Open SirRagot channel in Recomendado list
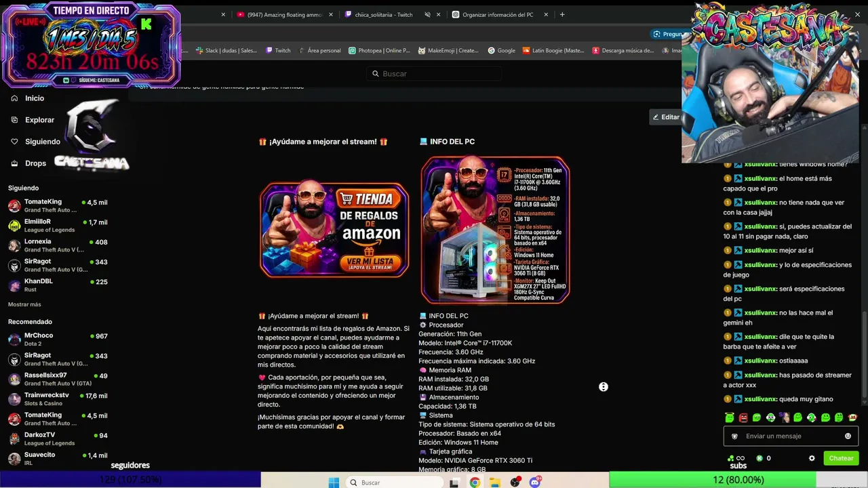 58,359
